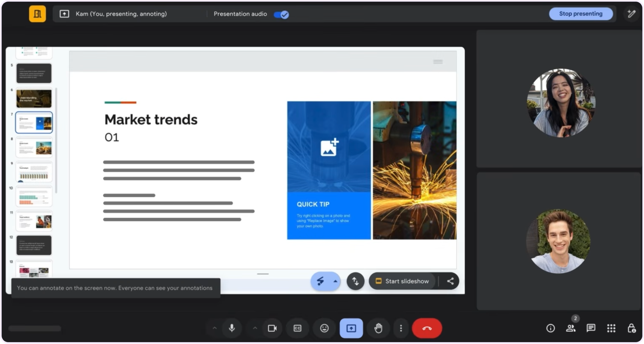Turn off the camera

[272, 328]
